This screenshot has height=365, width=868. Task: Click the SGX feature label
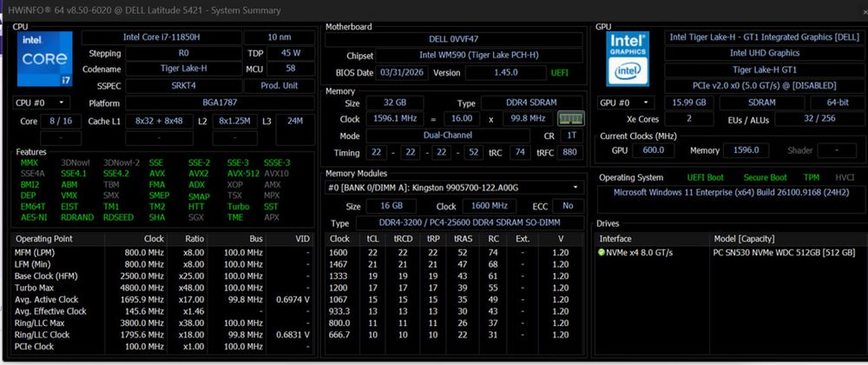tap(196, 217)
